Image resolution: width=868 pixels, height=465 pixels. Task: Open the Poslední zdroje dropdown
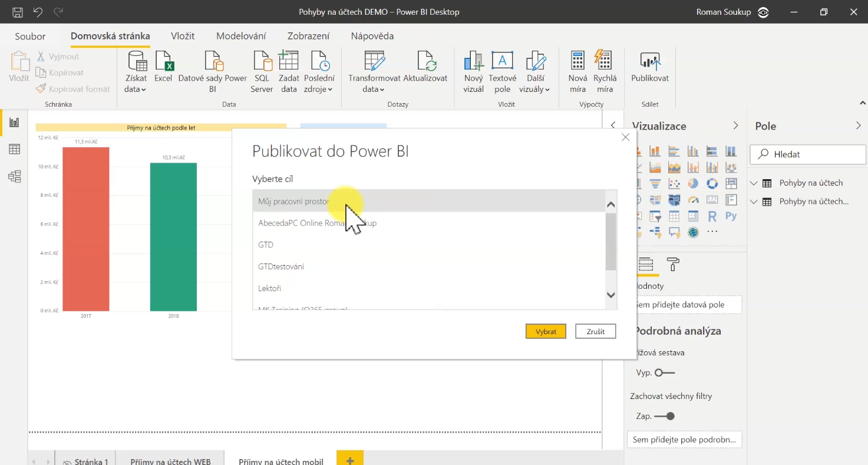319,72
